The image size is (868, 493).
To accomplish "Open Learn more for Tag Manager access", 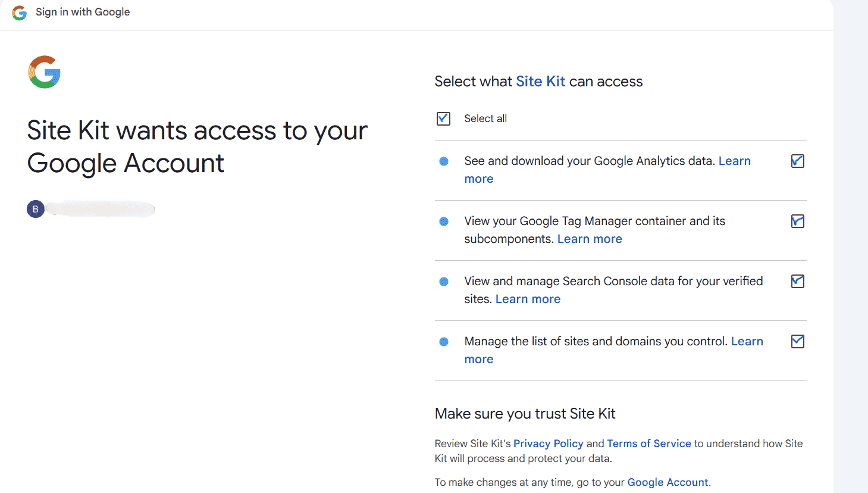I will pos(590,238).
